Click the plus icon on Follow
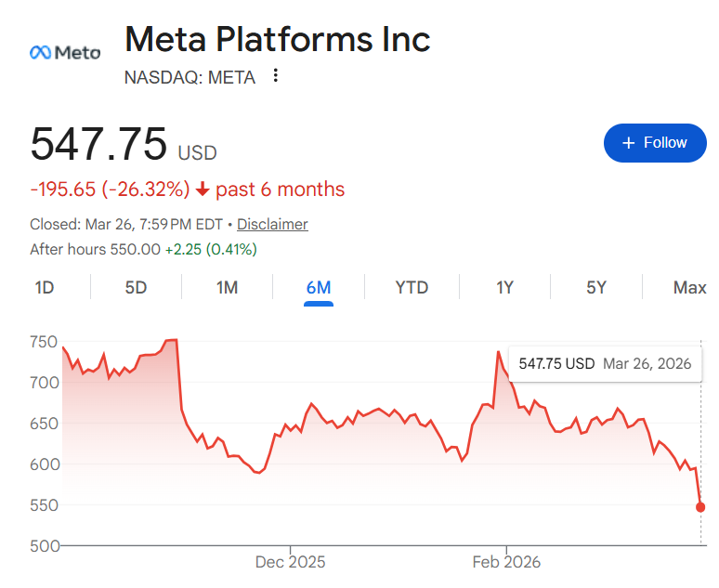The width and height of the screenshot is (719, 588). pos(629,143)
